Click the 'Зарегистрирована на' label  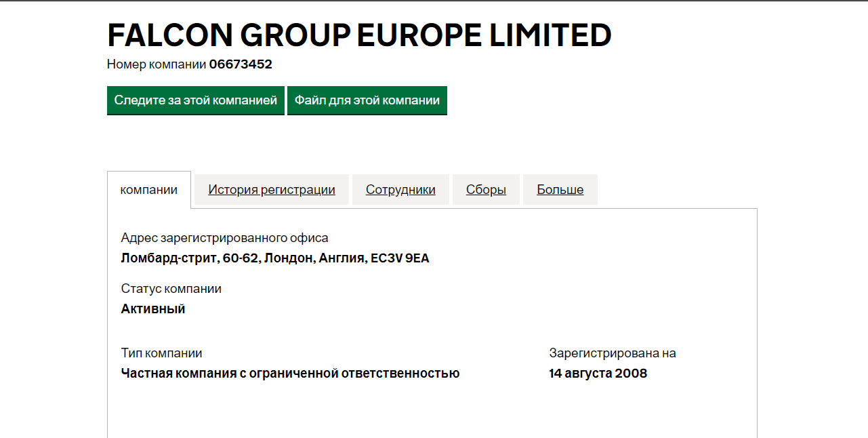[x=612, y=353]
